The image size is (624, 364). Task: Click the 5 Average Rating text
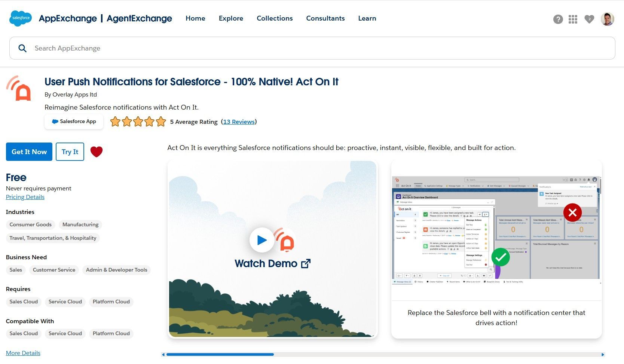(x=194, y=122)
